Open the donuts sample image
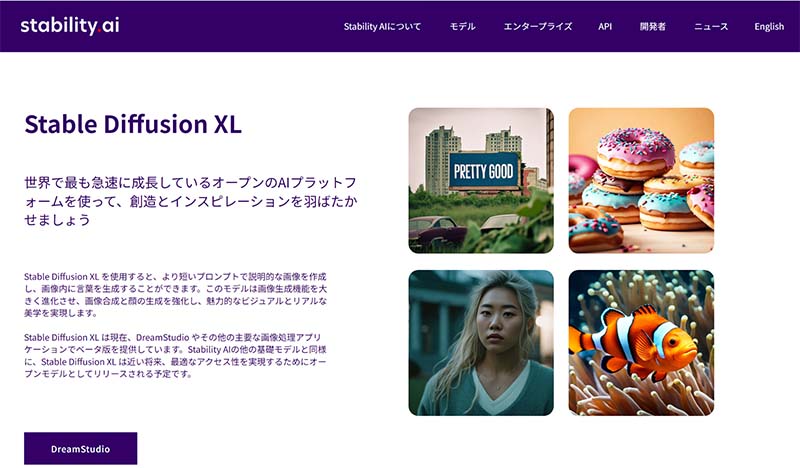This screenshot has width=800, height=468. point(641,181)
